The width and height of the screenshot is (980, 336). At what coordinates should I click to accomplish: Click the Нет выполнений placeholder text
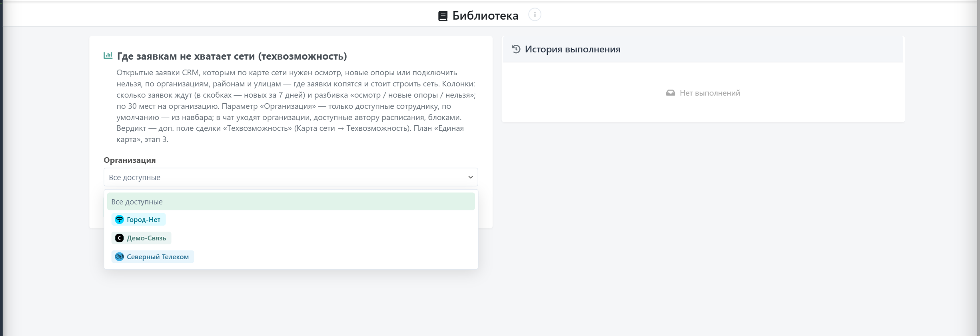coord(710,93)
